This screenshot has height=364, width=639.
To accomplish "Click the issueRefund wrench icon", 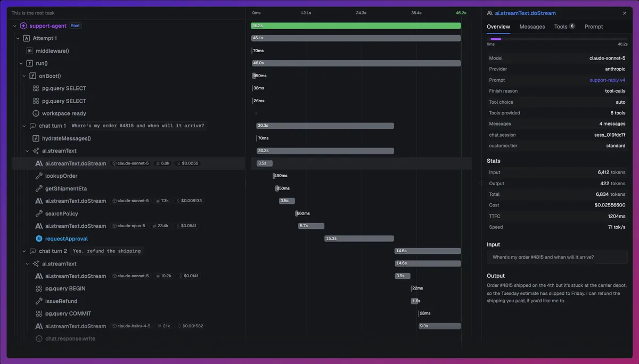I will [39, 301].
